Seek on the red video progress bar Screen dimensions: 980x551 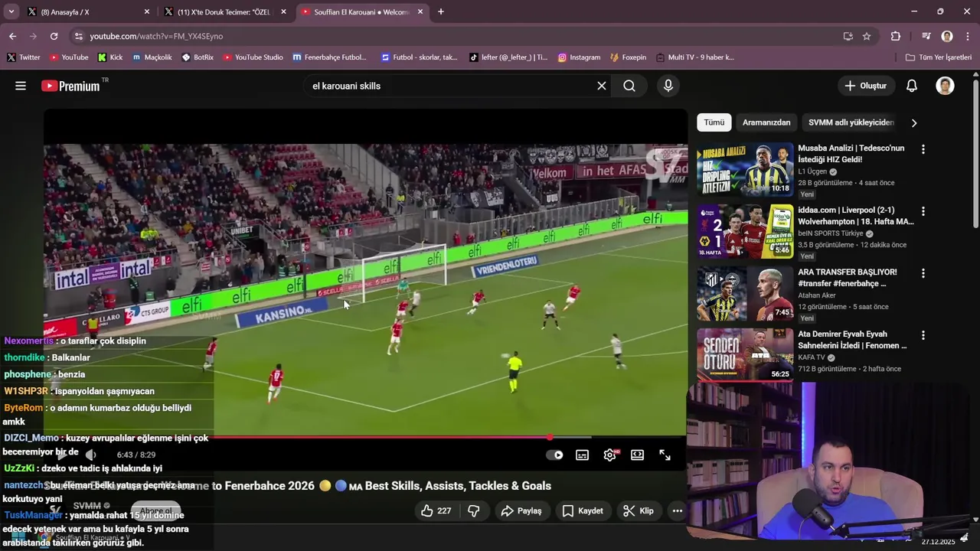(x=365, y=438)
